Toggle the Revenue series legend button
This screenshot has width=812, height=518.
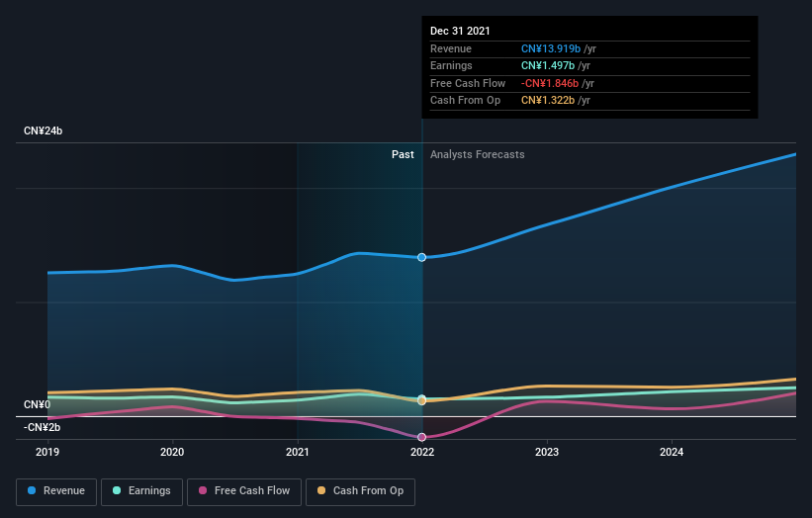click(56, 491)
